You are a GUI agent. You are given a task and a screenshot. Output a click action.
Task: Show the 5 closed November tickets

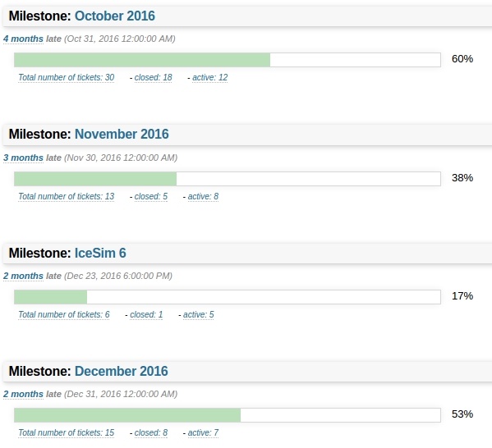(x=151, y=197)
